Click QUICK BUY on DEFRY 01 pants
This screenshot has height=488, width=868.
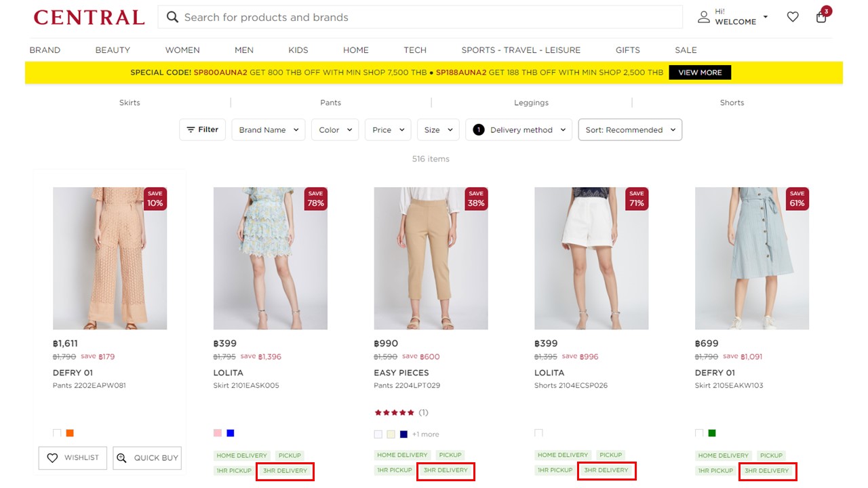point(147,457)
